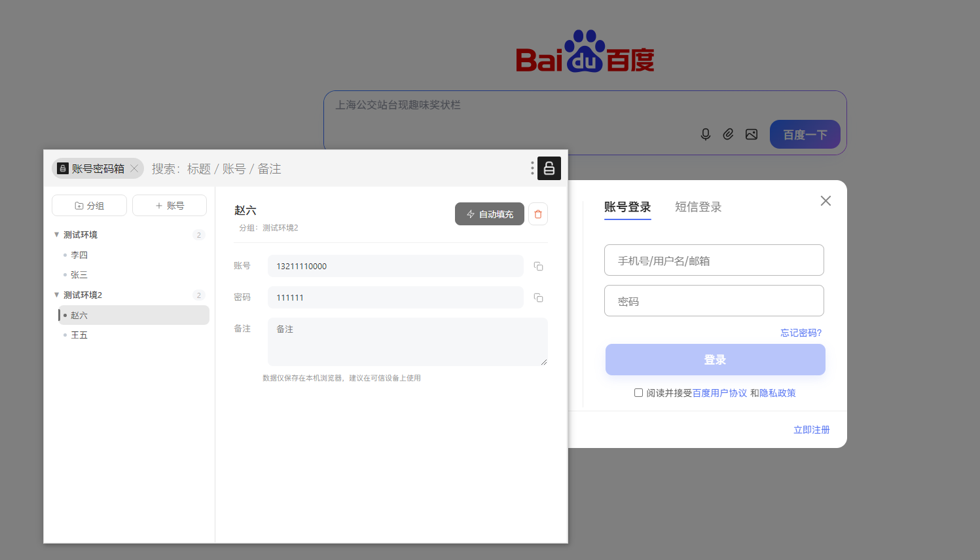Check the agreement checkbox for user terms

[638, 393]
